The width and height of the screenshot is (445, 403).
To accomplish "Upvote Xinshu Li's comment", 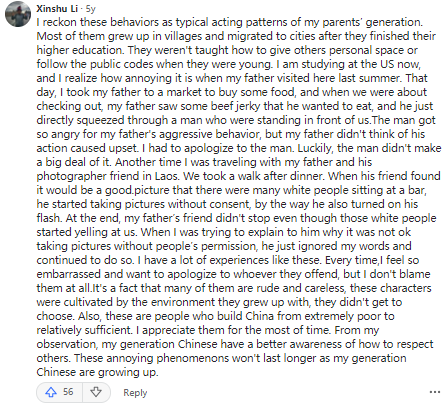I will tap(51, 392).
